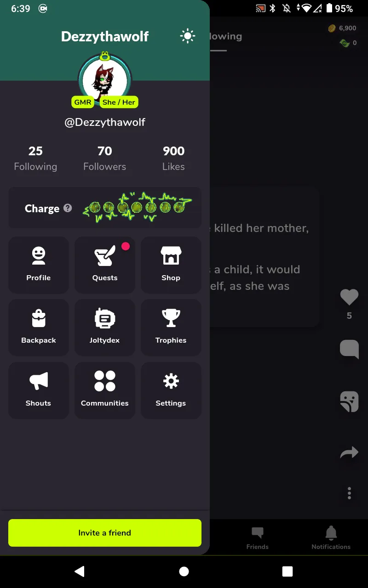The image size is (368, 588).
Task: View the 25 Following list
Action: click(x=35, y=158)
